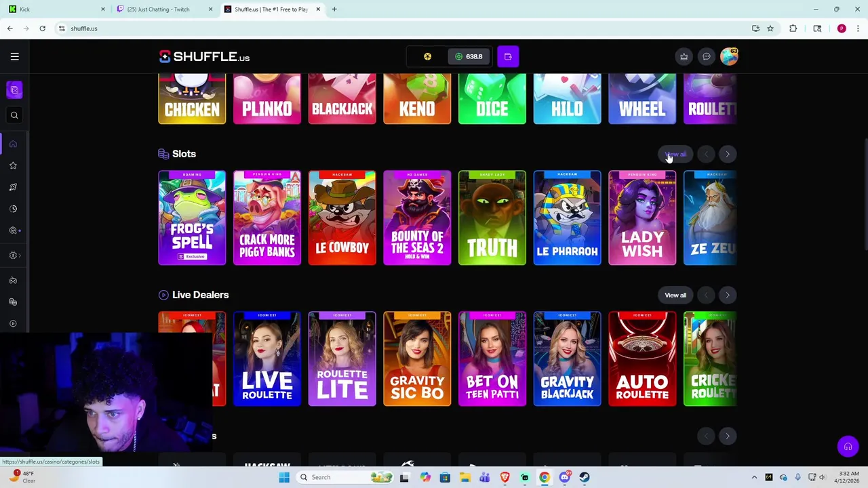Open Frog's Spell slot
The width and height of the screenshot is (868, 488).
click(192, 218)
